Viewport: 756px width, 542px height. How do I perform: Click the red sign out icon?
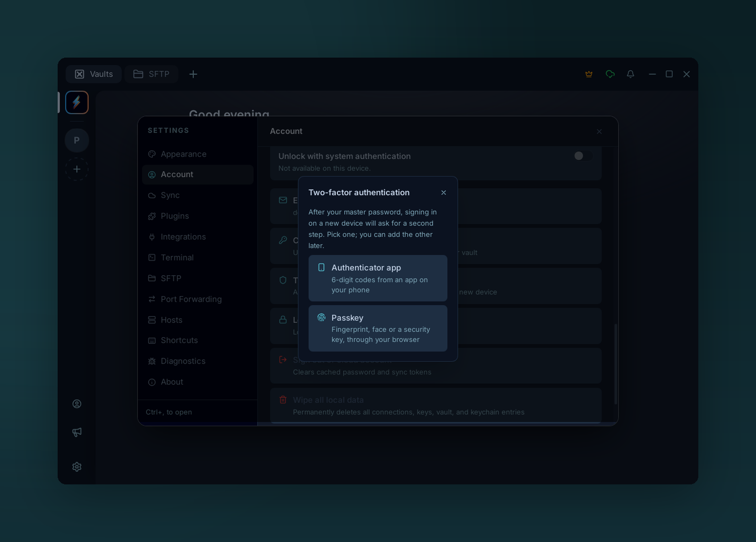[x=283, y=360]
